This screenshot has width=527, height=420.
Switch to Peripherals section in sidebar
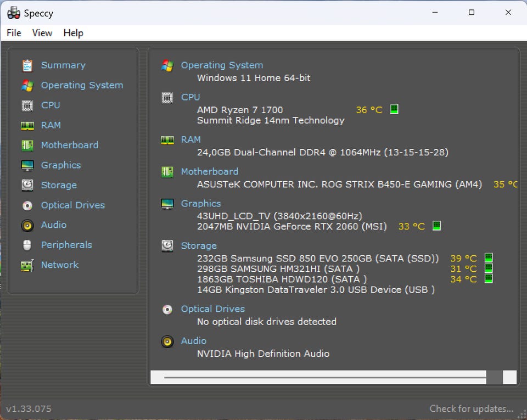(x=66, y=245)
